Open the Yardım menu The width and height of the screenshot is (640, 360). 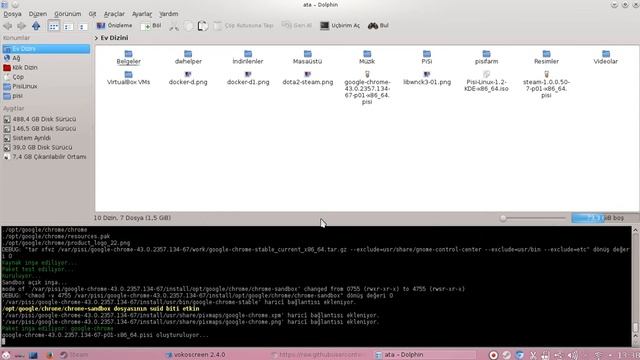click(169, 14)
